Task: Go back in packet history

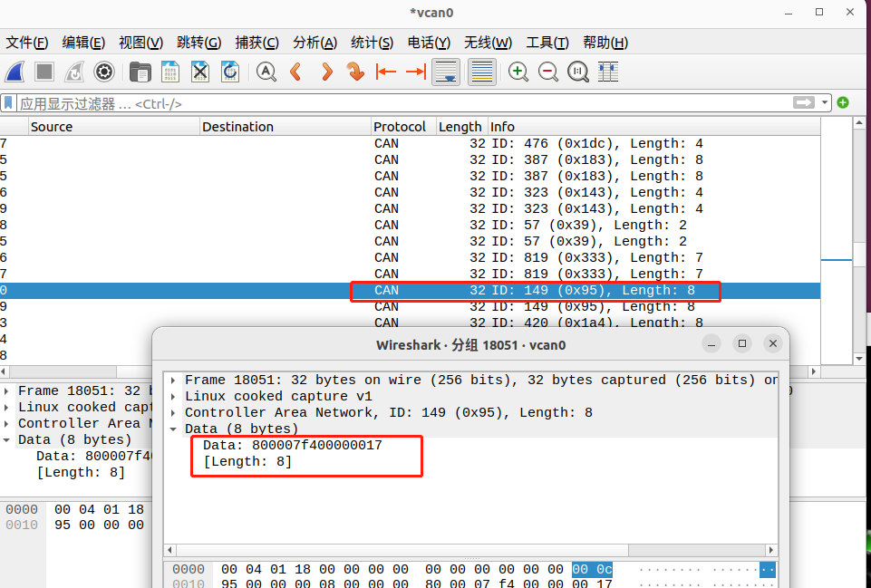Action: (296, 72)
